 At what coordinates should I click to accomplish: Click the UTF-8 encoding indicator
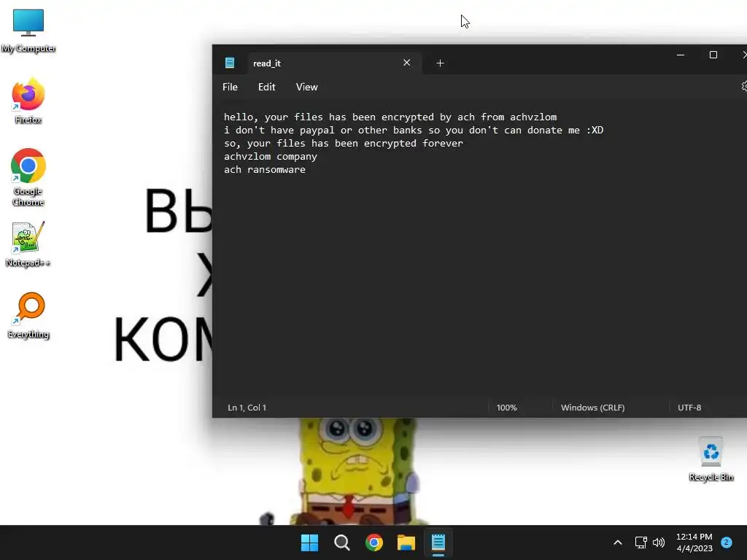point(689,408)
